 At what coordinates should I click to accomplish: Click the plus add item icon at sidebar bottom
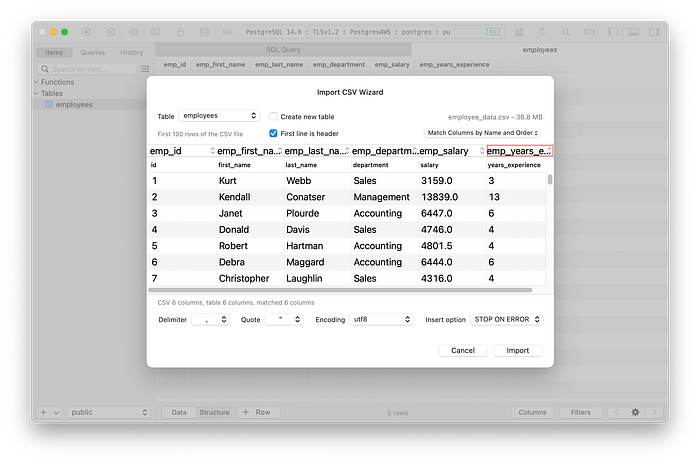43,412
